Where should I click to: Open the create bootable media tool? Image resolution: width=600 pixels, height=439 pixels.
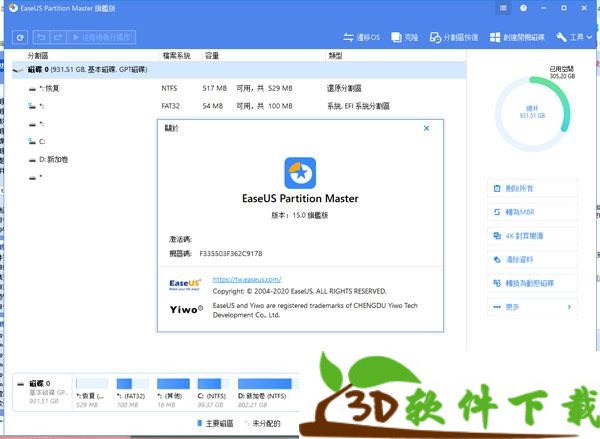(x=517, y=37)
